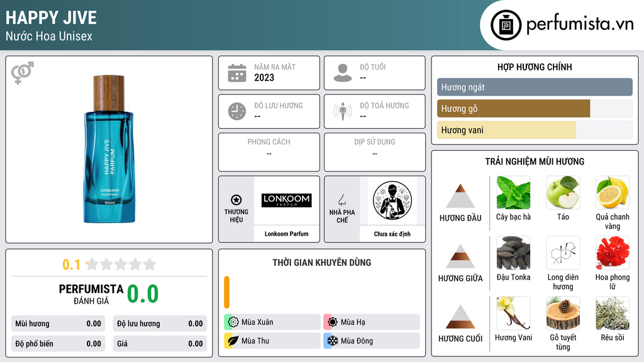Click the Nước Hoa Unisex subtitle
The height and width of the screenshot is (362, 644).
pos(49,36)
